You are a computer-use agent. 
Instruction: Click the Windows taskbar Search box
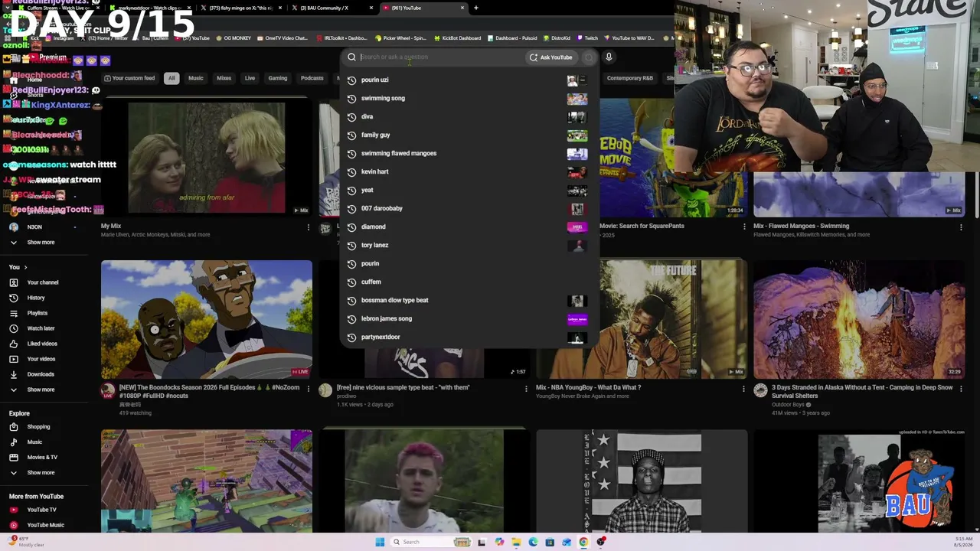pyautogui.click(x=422, y=542)
